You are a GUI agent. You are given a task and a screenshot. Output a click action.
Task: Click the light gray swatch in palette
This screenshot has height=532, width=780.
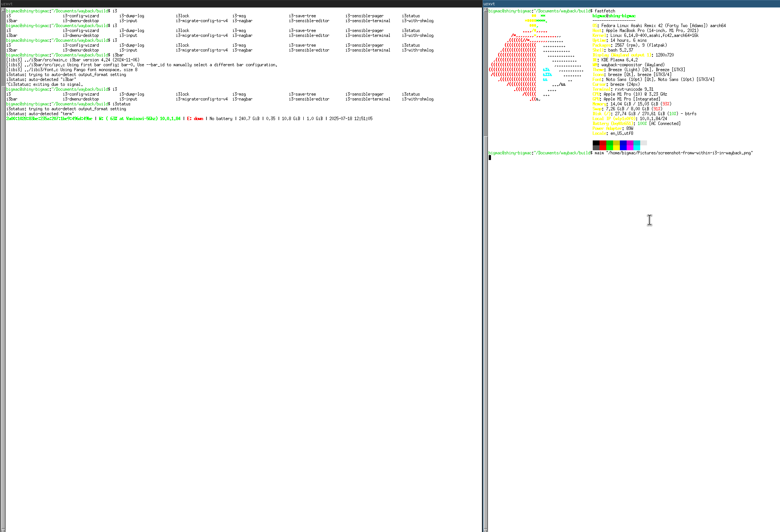[x=644, y=143]
